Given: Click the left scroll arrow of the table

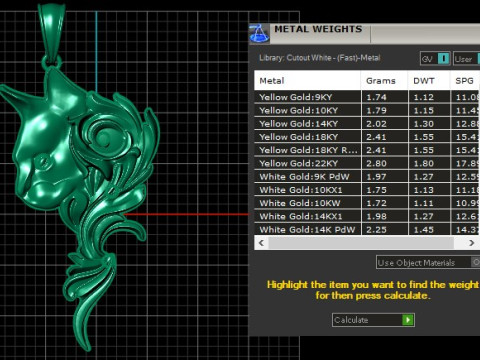Looking at the screenshot, I should pos(261,243).
